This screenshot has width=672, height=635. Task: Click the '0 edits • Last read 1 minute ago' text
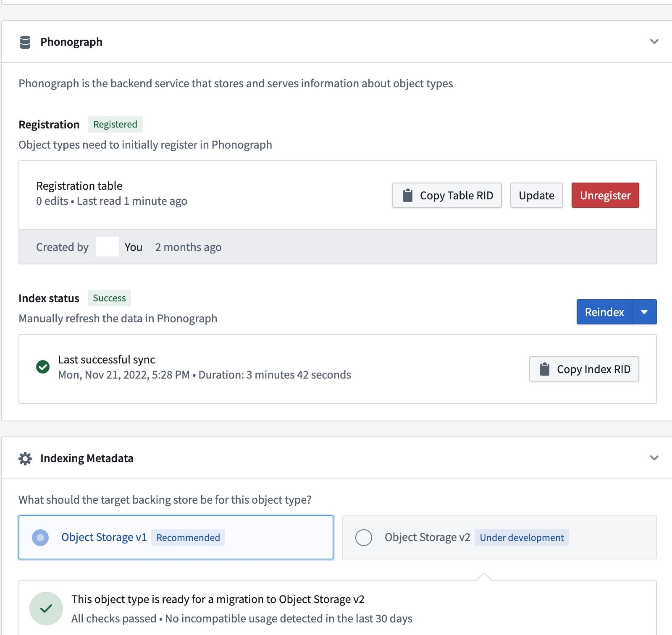coord(112,201)
